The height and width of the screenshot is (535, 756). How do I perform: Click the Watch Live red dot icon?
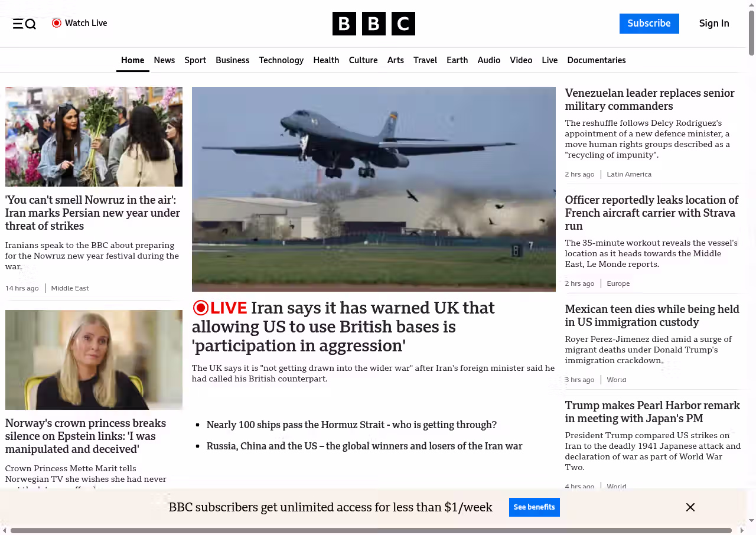click(x=57, y=23)
